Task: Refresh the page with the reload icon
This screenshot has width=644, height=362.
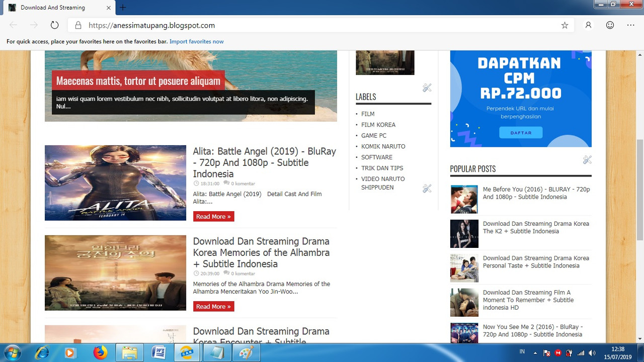Action: pos(54,25)
